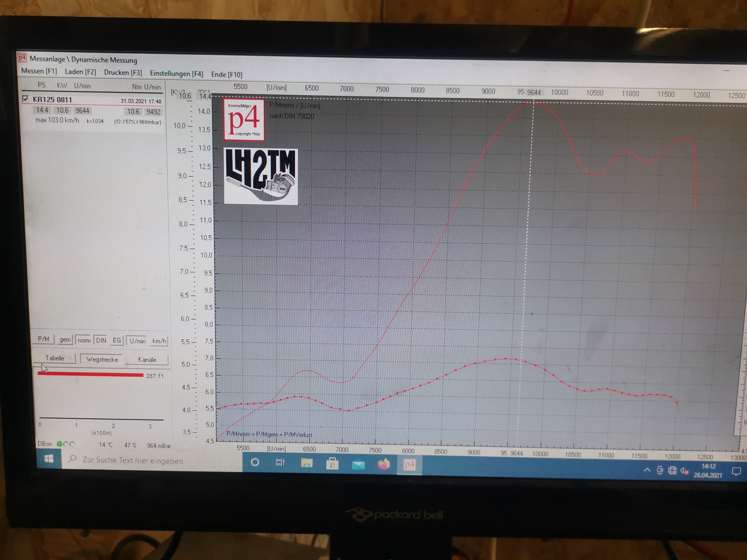
Task: Click the green DBox status indicator
Action: pos(60,444)
